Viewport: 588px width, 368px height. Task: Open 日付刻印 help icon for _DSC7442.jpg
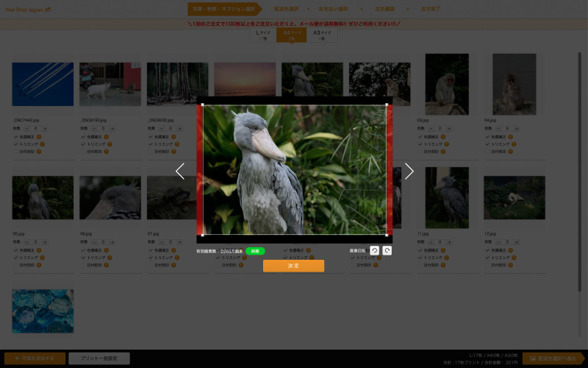point(39,152)
